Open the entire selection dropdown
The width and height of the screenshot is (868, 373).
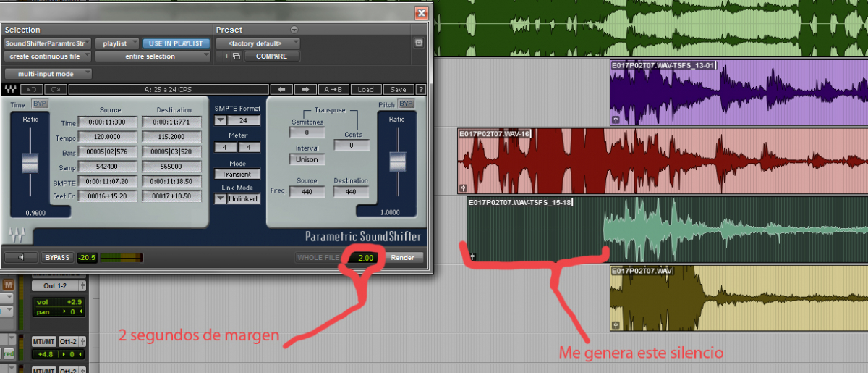153,56
